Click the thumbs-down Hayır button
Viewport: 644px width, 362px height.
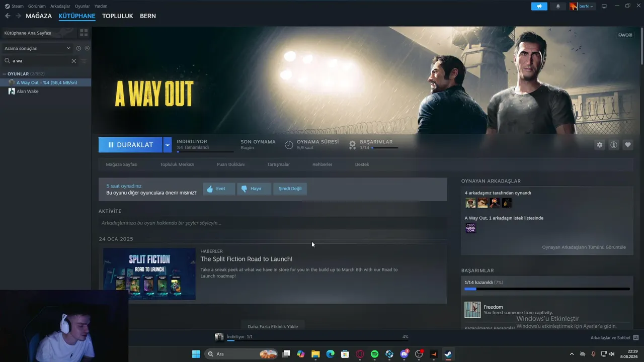tap(254, 189)
